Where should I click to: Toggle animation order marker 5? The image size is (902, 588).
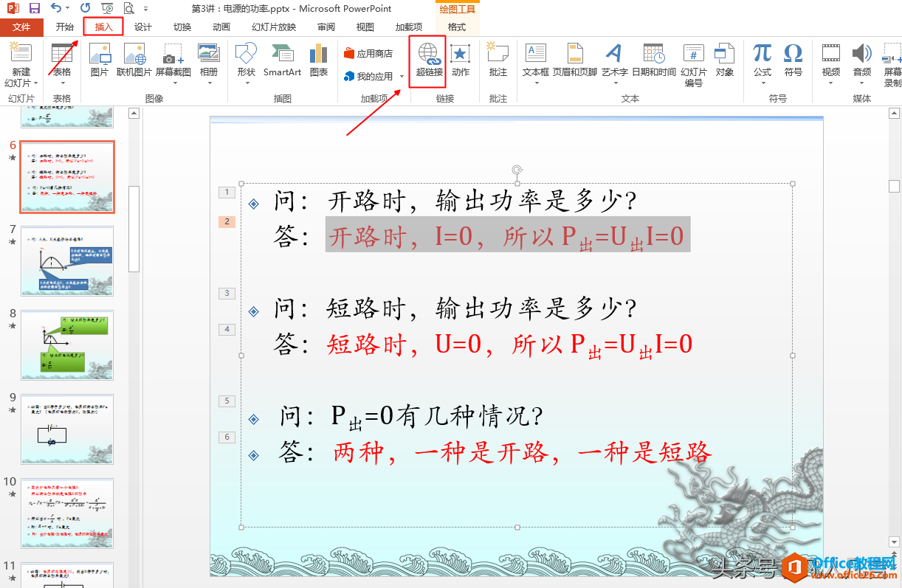click(x=227, y=401)
